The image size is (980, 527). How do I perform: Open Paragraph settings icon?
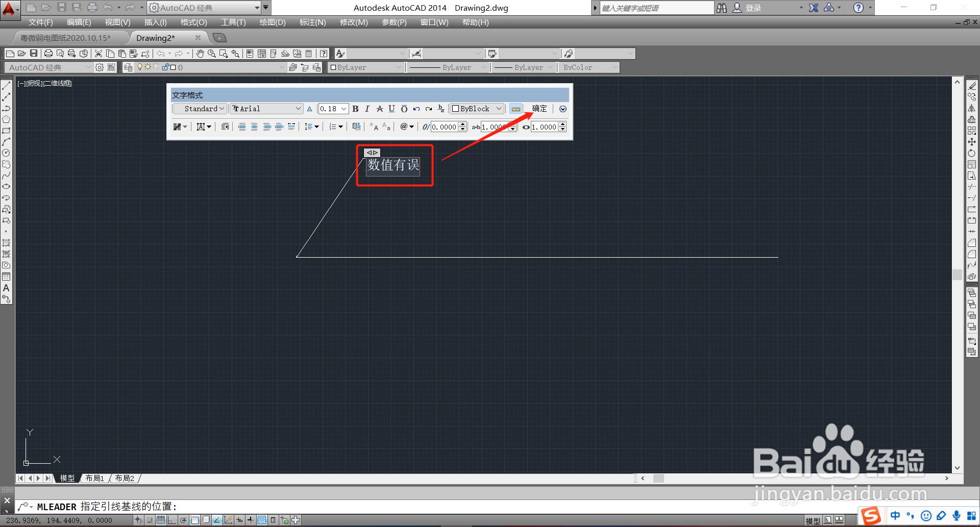coord(225,127)
